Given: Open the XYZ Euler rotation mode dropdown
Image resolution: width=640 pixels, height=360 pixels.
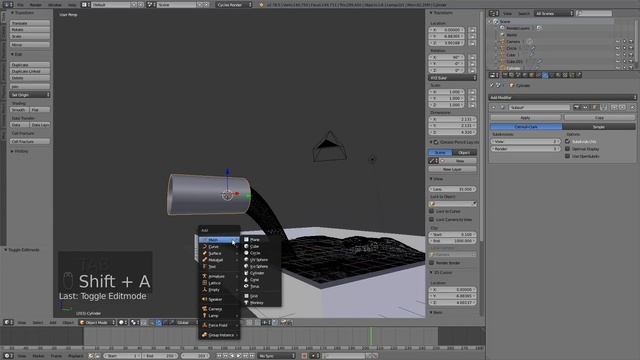Looking at the screenshot, I should pyautogui.click(x=452, y=78).
